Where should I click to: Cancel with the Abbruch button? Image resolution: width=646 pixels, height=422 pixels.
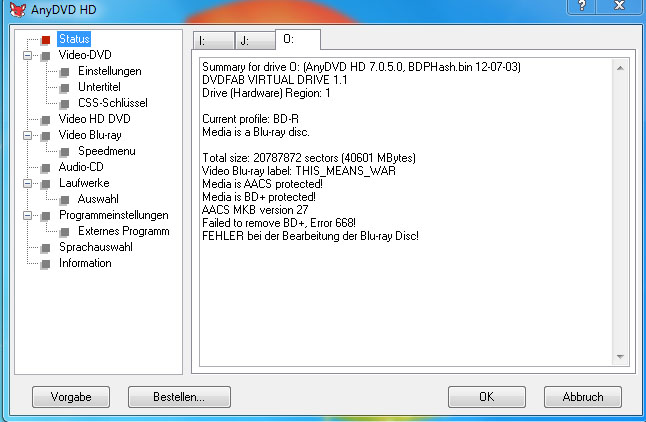point(583,397)
